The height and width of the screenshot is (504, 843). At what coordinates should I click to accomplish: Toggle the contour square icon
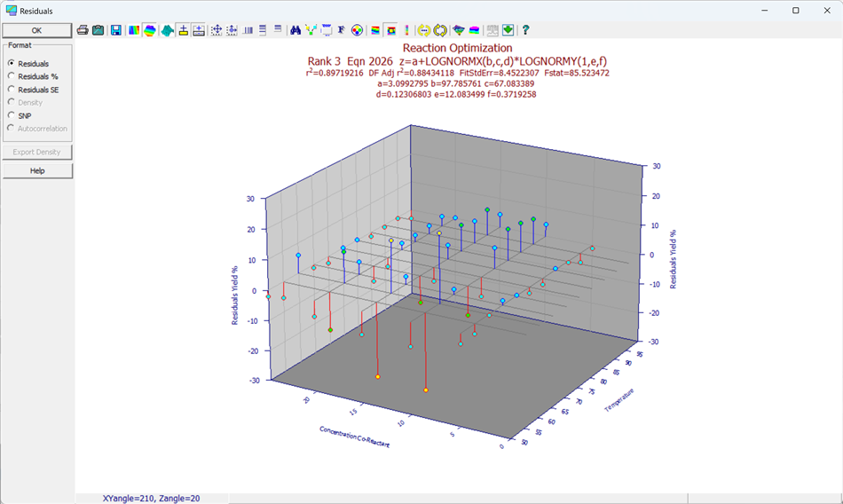tap(390, 30)
